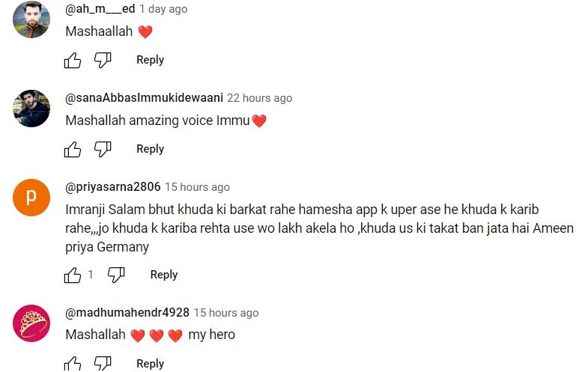
Task: Reply to @sanaAbbasImmukidewaani's comment
Action: point(150,149)
